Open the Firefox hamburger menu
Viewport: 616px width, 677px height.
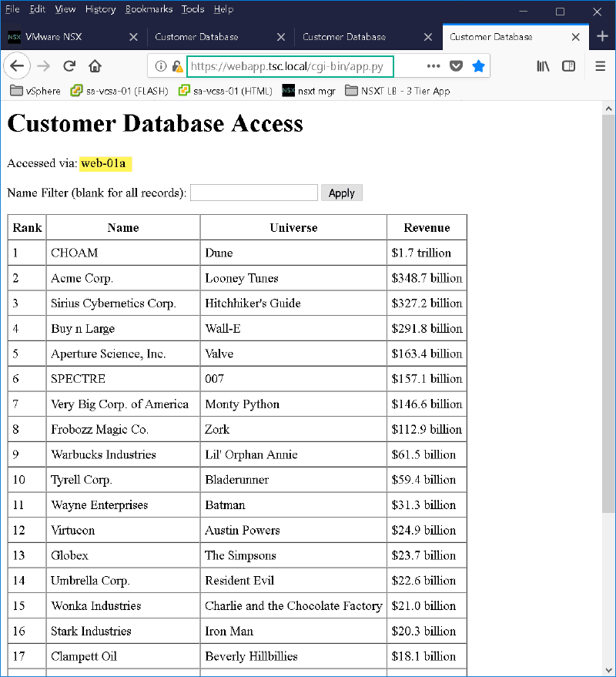click(600, 66)
